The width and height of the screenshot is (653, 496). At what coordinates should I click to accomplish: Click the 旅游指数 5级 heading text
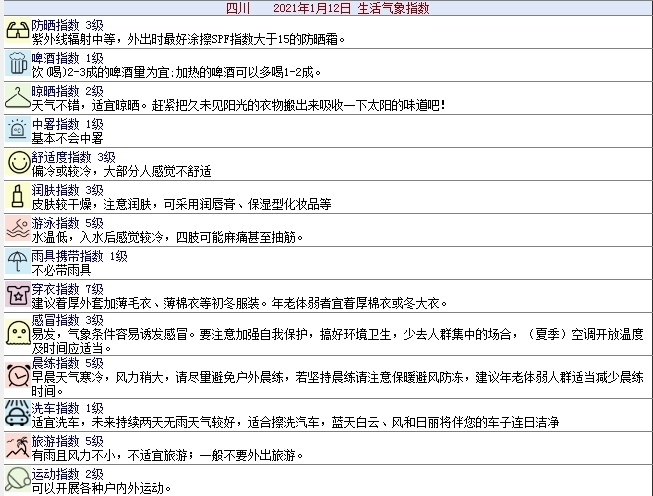67,440
